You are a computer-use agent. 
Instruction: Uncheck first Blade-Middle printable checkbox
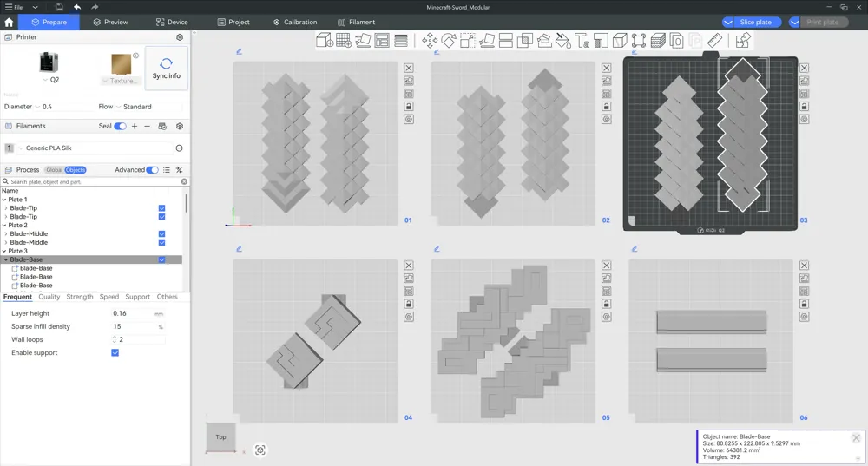(161, 233)
